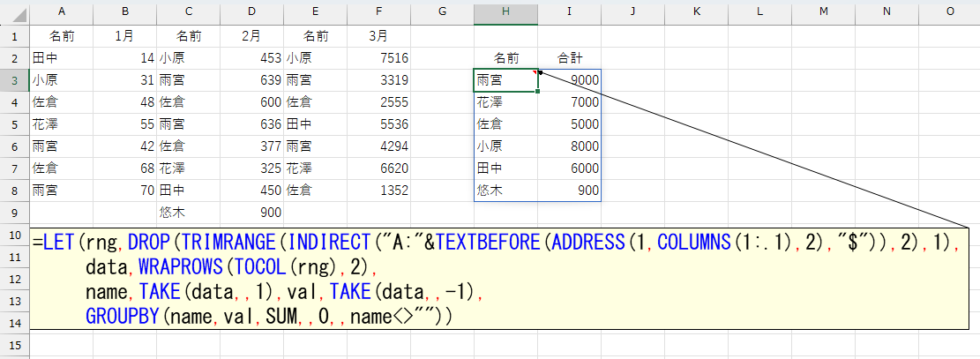
Task: Select cell I8 with value 900
Action: (570, 191)
